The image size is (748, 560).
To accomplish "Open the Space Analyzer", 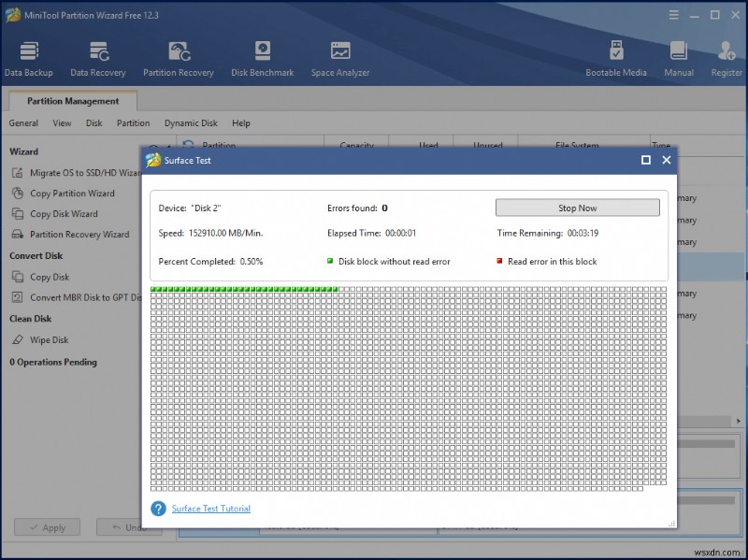I will [x=339, y=56].
